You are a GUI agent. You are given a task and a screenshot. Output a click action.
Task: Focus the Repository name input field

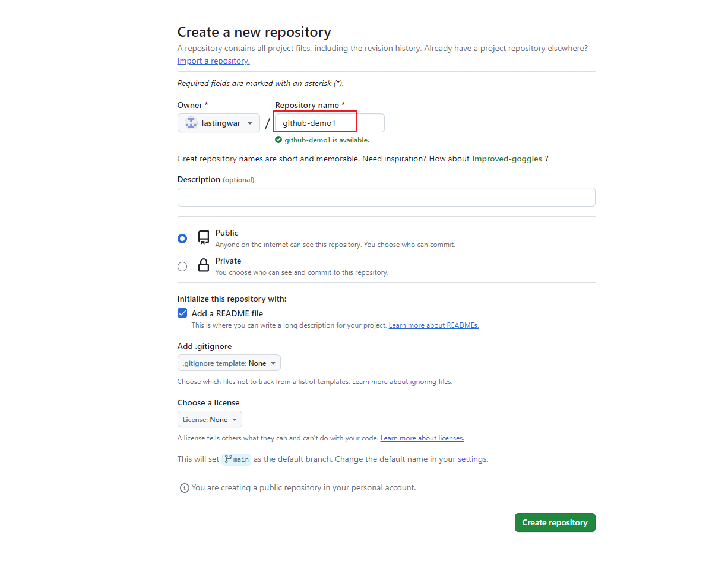(x=329, y=123)
